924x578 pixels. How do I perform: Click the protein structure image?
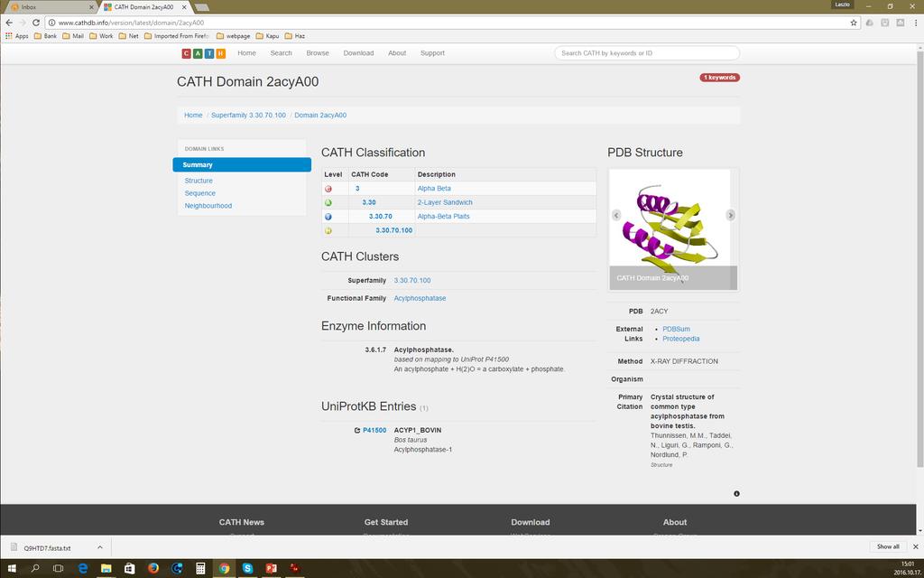tap(673, 230)
